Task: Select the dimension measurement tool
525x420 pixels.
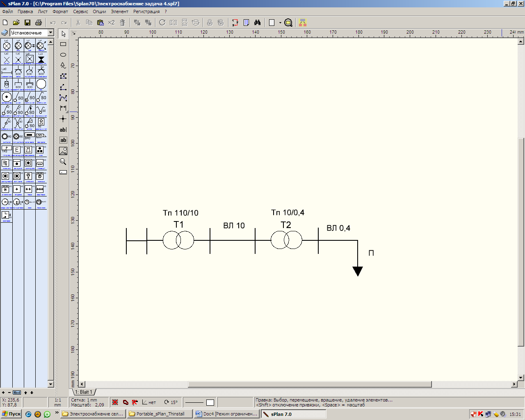Action: click(63, 108)
